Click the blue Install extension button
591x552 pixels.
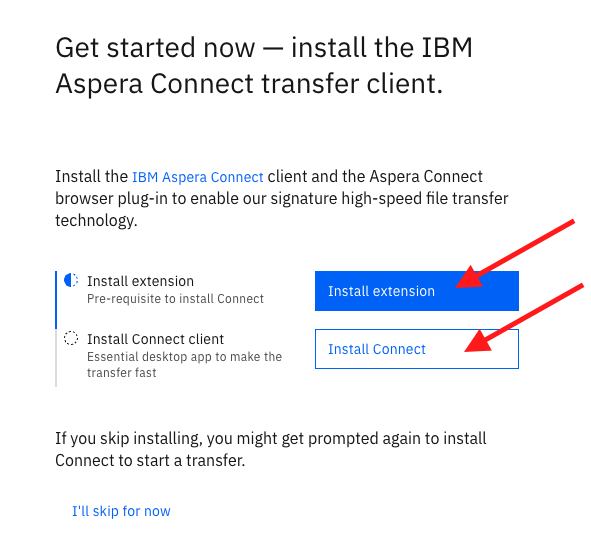coord(416,291)
